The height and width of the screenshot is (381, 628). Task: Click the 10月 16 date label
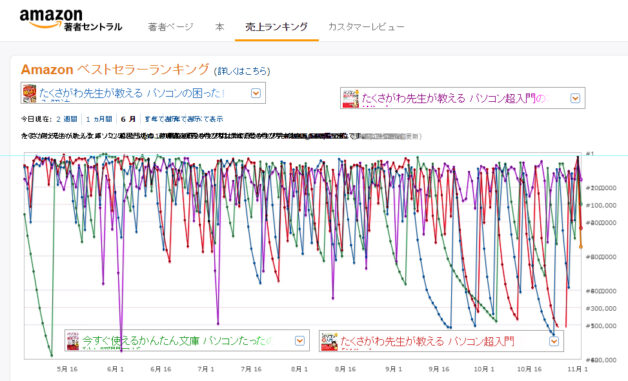pos(529,369)
